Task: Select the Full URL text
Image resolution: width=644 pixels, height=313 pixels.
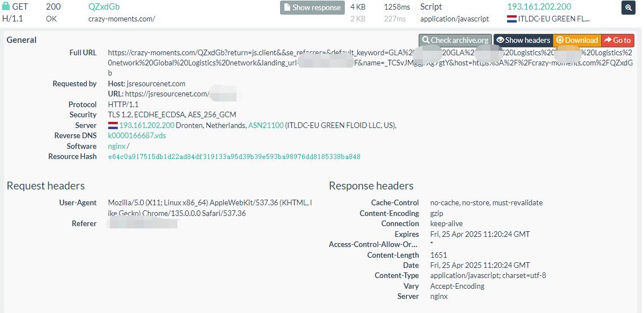Action: (x=370, y=63)
